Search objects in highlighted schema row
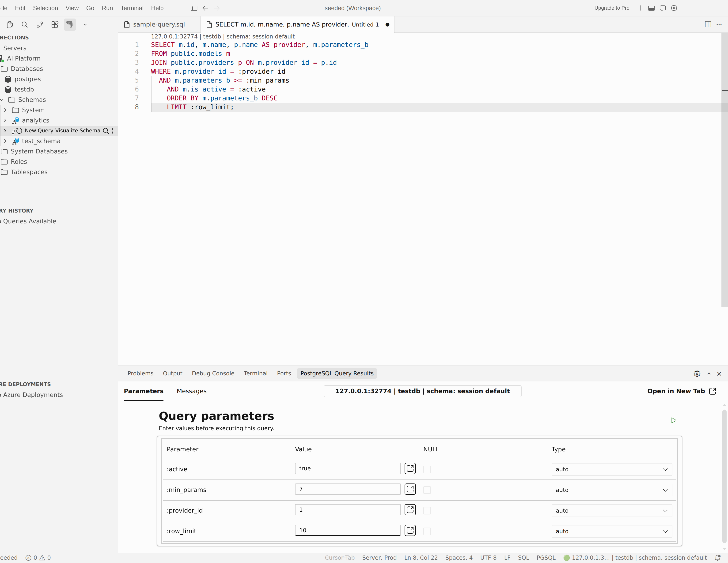Viewport: 728px width, 563px height. 106,131
